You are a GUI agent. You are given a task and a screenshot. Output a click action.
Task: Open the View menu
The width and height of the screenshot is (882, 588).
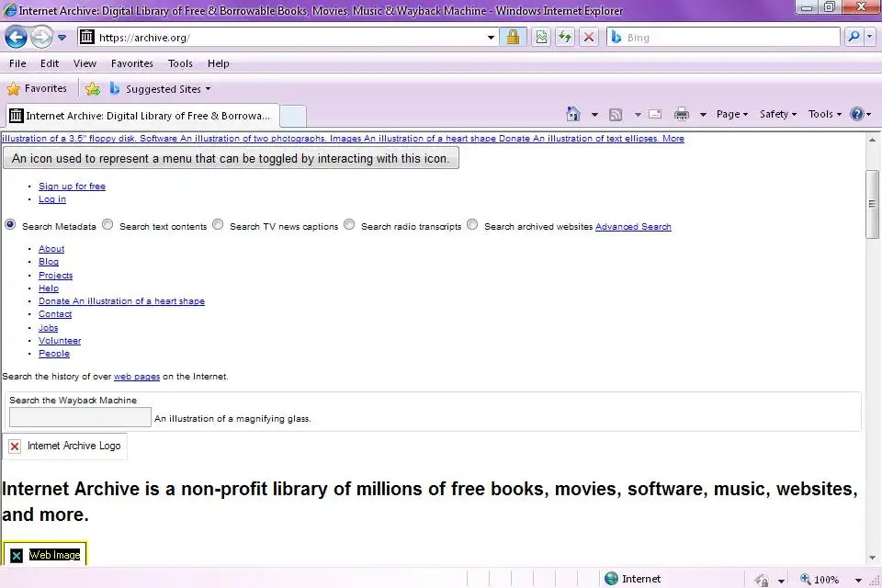85,63
